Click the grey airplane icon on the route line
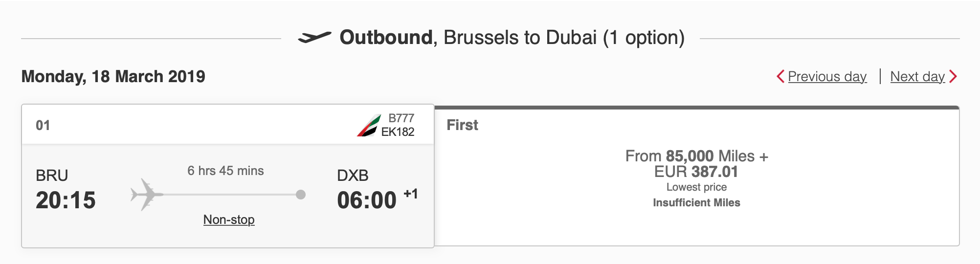The image size is (980, 264). [145, 195]
